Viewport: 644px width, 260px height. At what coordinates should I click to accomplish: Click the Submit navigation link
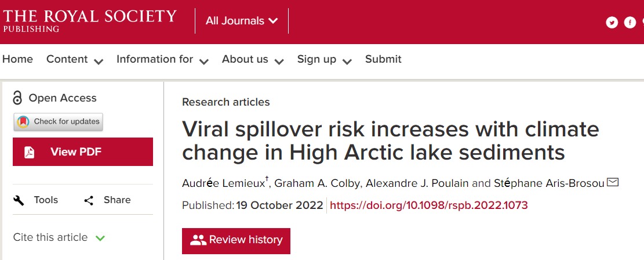(383, 59)
